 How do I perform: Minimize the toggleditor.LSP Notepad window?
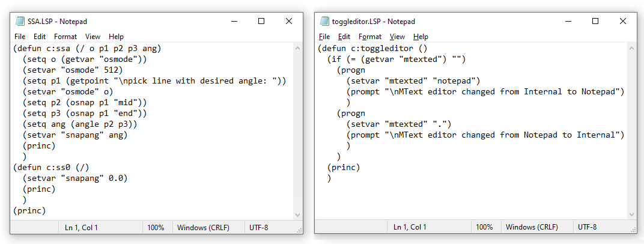click(568, 21)
